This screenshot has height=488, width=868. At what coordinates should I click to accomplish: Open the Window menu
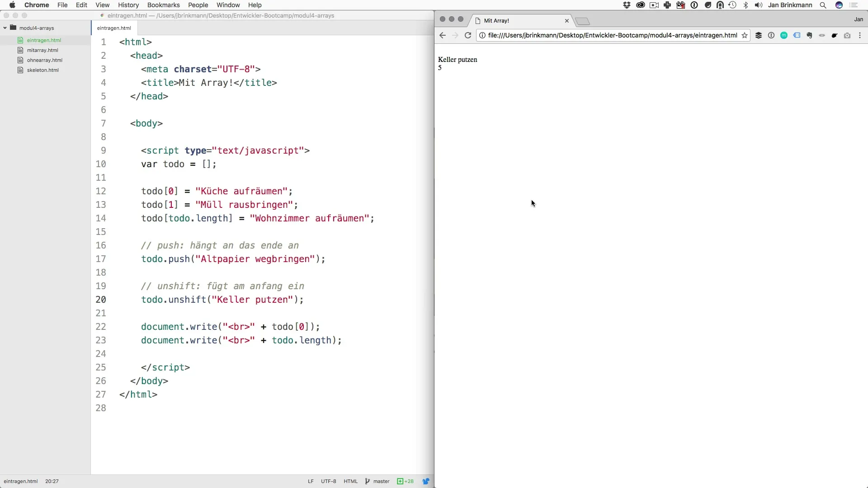[x=228, y=5]
